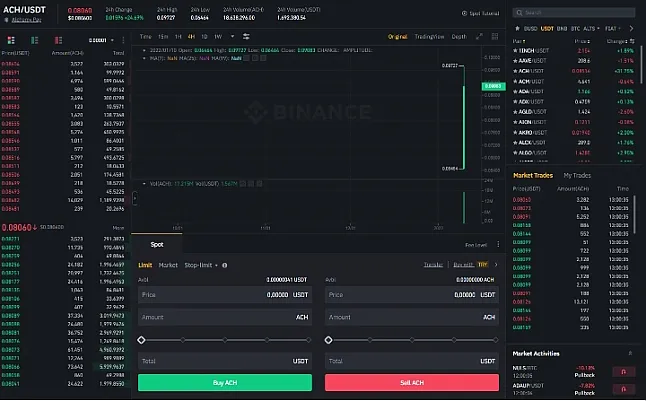Screen dimensions: 646x401
Task: Open order book decimal precision dropdown
Action: coord(101,40)
